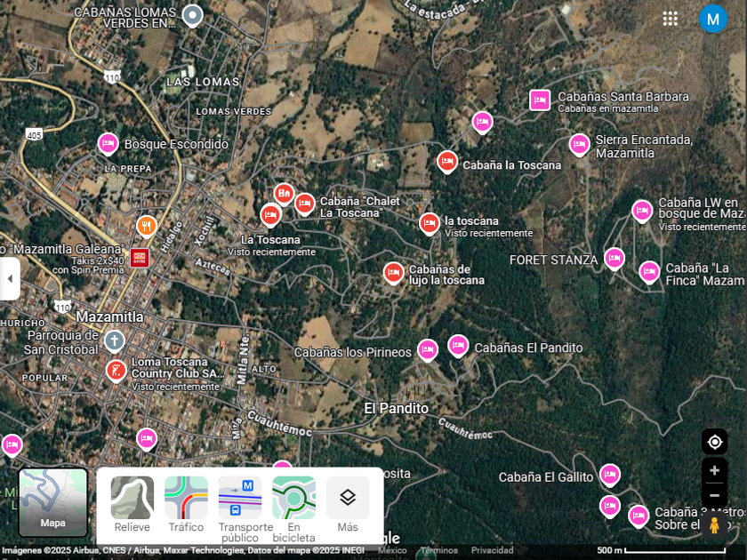Select CABAÑAS LOMAS VERDES gray pin
This screenshot has height=560, width=747.
(192, 16)
